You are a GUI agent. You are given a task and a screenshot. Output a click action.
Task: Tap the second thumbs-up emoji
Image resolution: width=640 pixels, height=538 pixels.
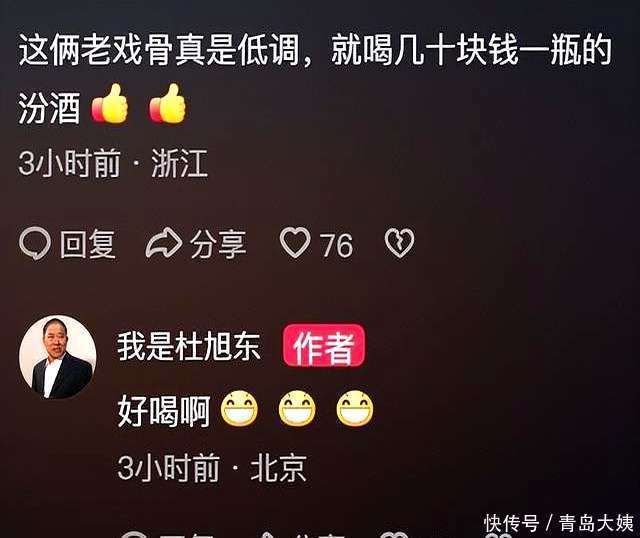(167, 104)
